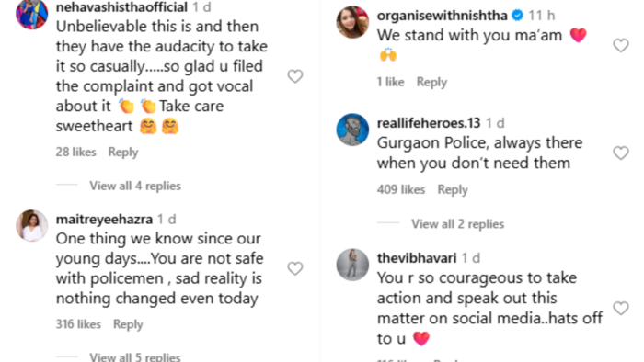Like thevibhavari's comment heart icon
Viewport: 644px width, 362px height.
tap(621, 308)
